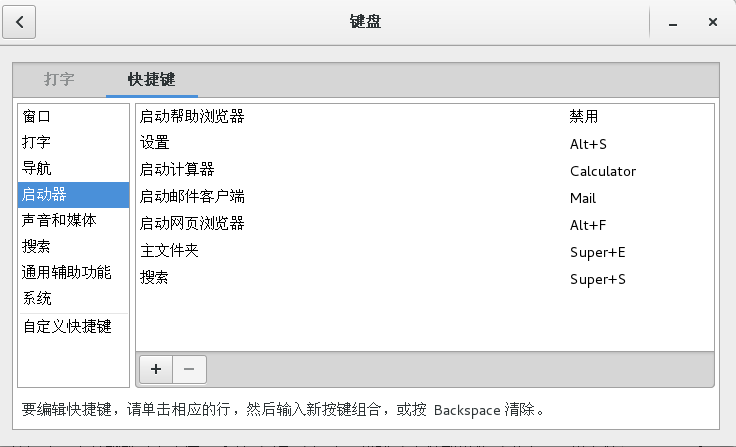736x447 pixels.
Task: Edit the 启动帮助浏览器 shortcut row
Action: click(425, 116)
